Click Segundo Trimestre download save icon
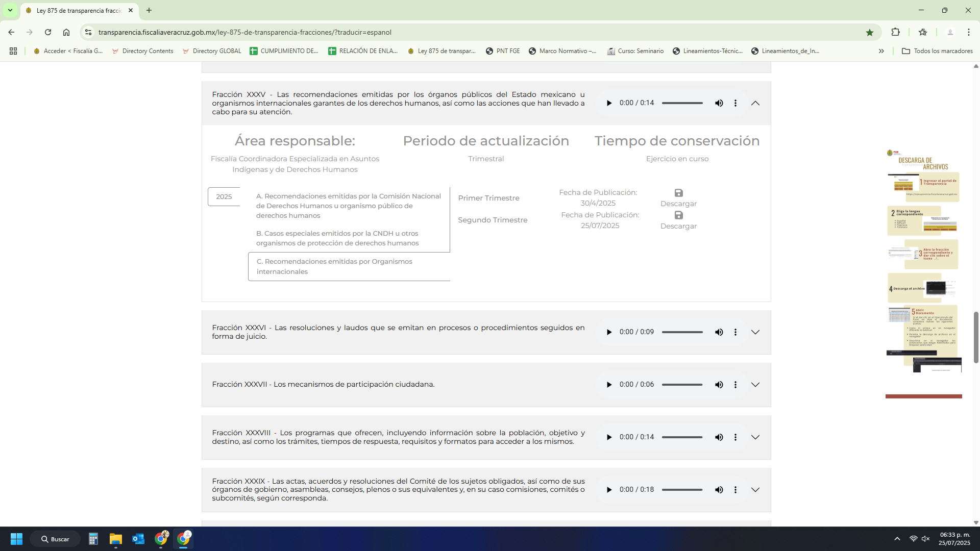The height and width of the screenshot is (551, 980). (x=678, y=215)
